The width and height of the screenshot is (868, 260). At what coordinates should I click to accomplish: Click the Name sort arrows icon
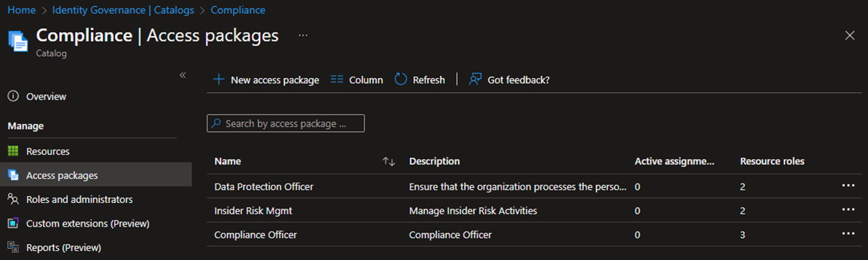[x=389, y=161]
